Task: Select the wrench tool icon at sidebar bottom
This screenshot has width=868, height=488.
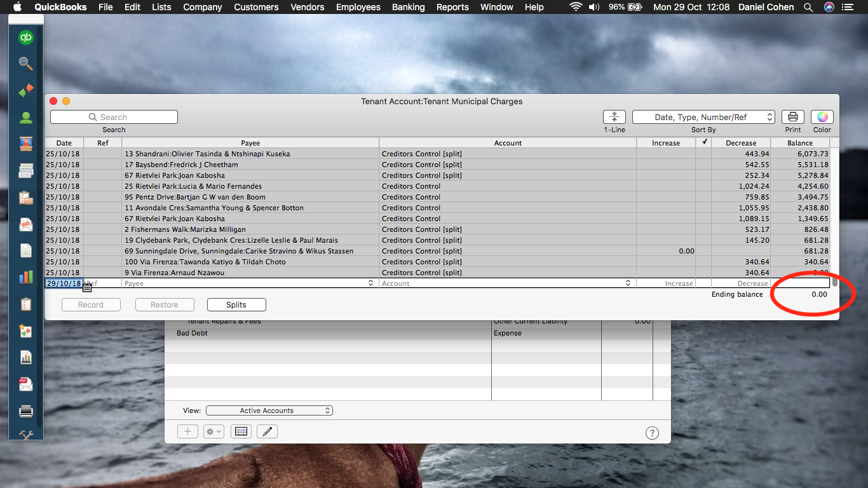Action: pyautogui.click(x=25, y=435)
